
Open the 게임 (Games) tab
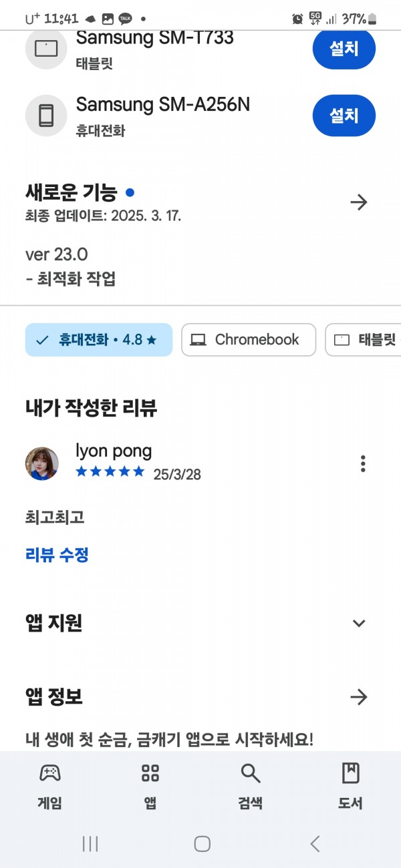tap(50, 787)
